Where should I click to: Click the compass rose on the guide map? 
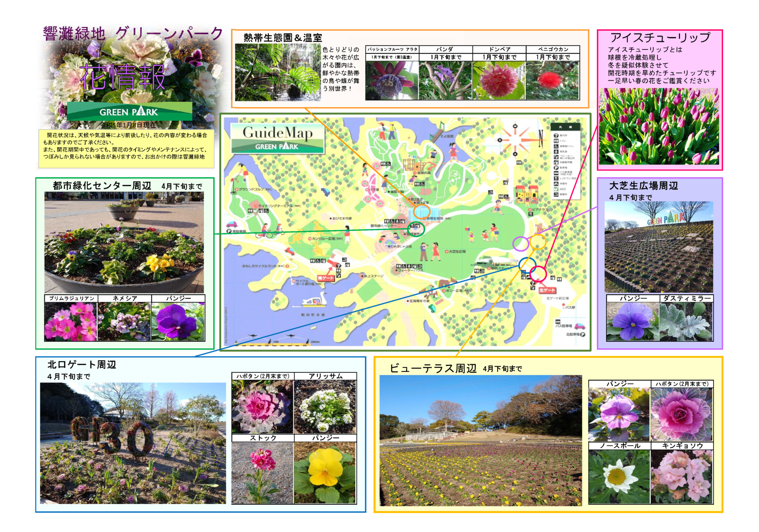(515, 140)
